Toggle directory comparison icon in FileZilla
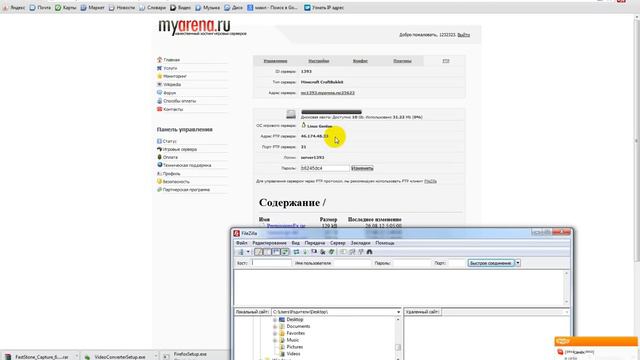Screen dimensions: 640x360 pyautogui.click(x=352, y=252)
